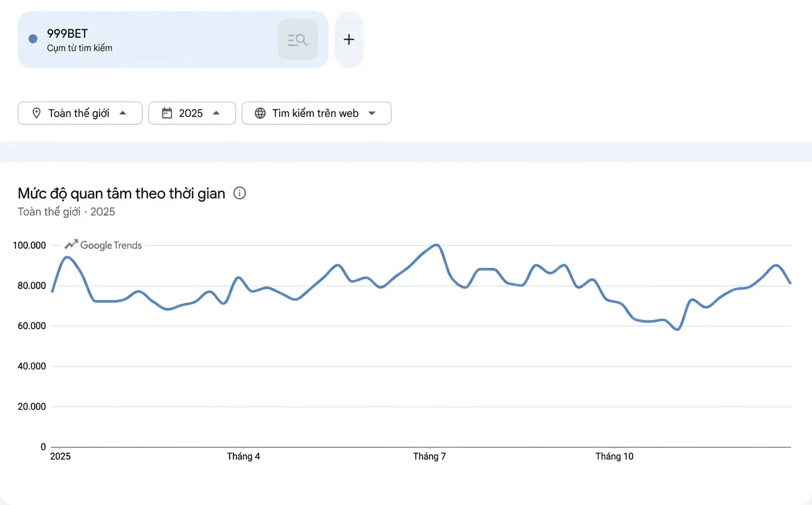Expand the 2025 time range dropdown arrow
This screenshot has width=812, height=505.
click(x=216, y=113)
